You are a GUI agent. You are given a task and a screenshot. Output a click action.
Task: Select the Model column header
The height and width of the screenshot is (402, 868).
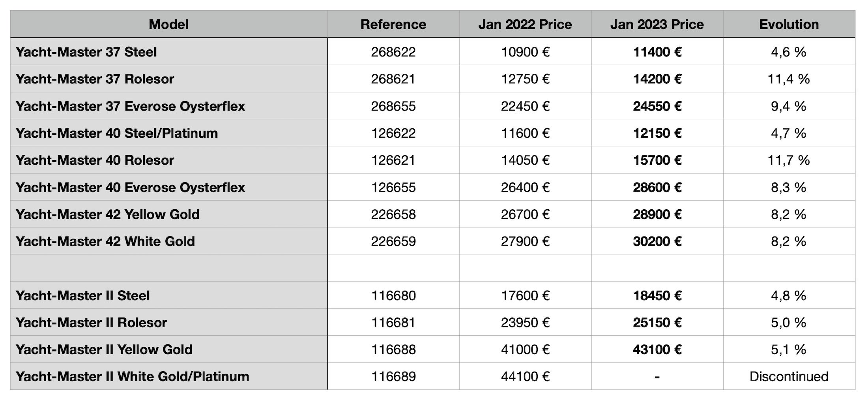[169, 24]
